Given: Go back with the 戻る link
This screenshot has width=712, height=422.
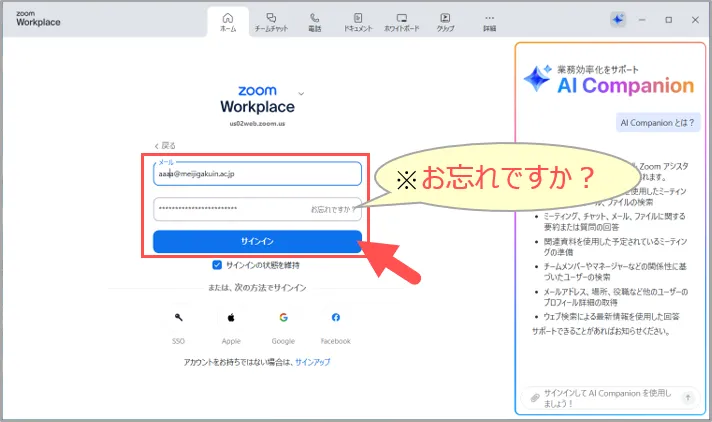Looking at the screenshot, I should pos(165,146).
